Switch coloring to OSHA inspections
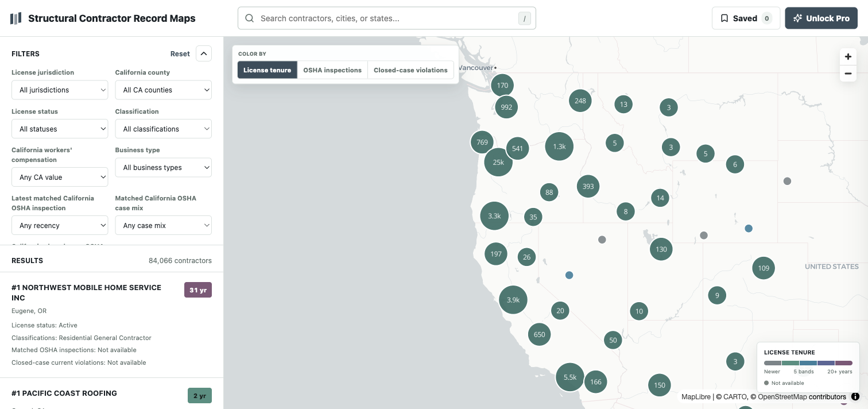The height and width of the screenshot is (409, 868). (x=332, y=70)
